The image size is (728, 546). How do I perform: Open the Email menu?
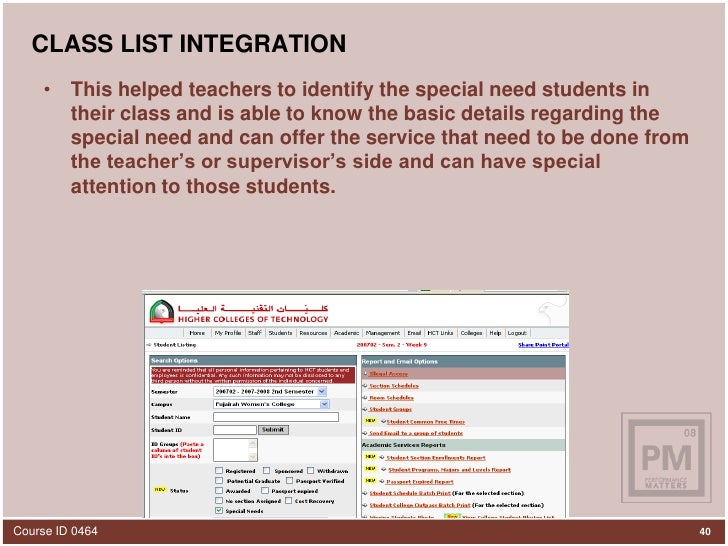coord(414,333)
